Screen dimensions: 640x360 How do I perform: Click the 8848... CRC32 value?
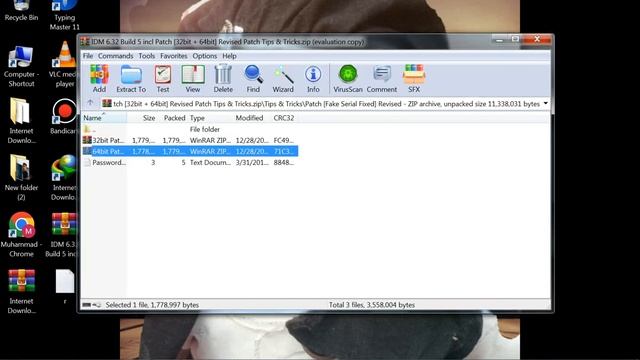click(x=284, y=162)
